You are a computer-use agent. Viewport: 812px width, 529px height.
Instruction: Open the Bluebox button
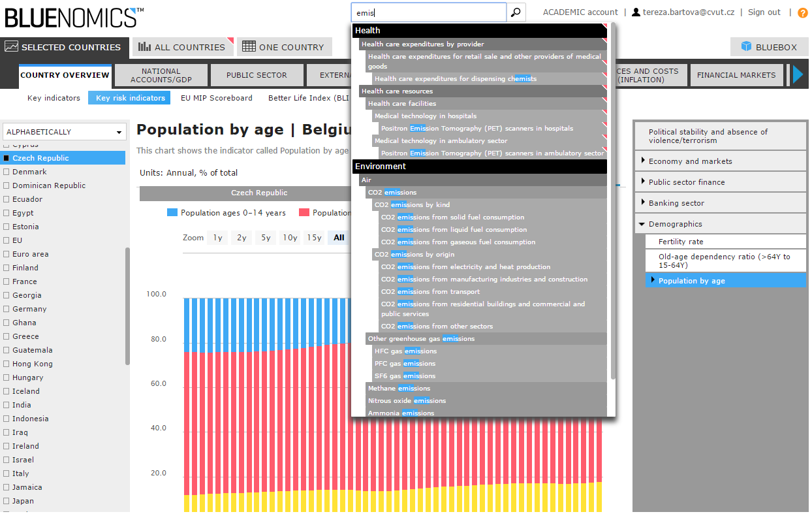(x=769, y=47)
